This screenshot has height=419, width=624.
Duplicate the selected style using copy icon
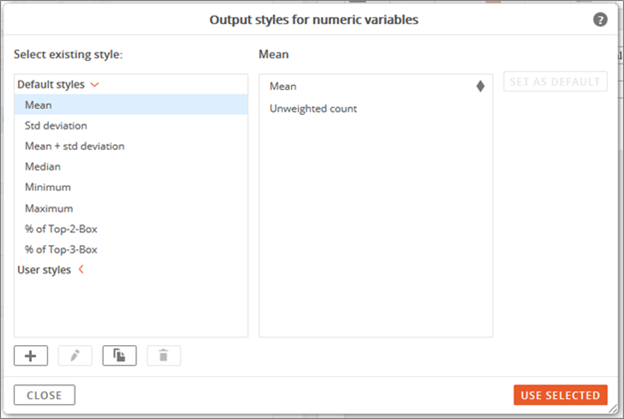pyautogui.click(x=119, y=355)
